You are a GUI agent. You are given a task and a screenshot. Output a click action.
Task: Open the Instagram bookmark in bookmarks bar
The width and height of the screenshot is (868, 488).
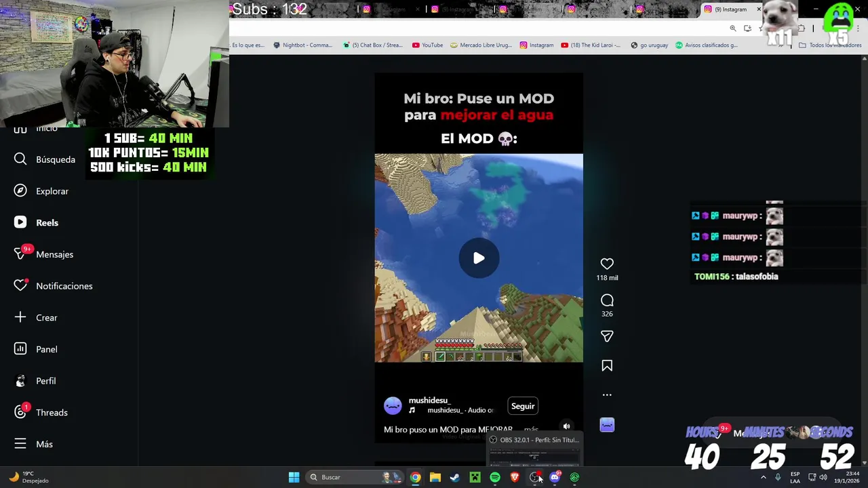[536, 45]
